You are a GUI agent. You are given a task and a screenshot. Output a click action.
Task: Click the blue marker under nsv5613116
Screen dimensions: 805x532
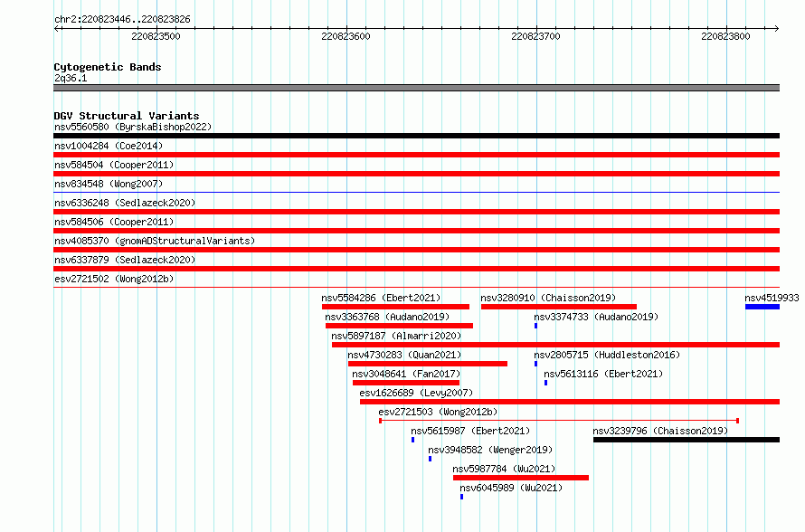(x=545, y=383)
